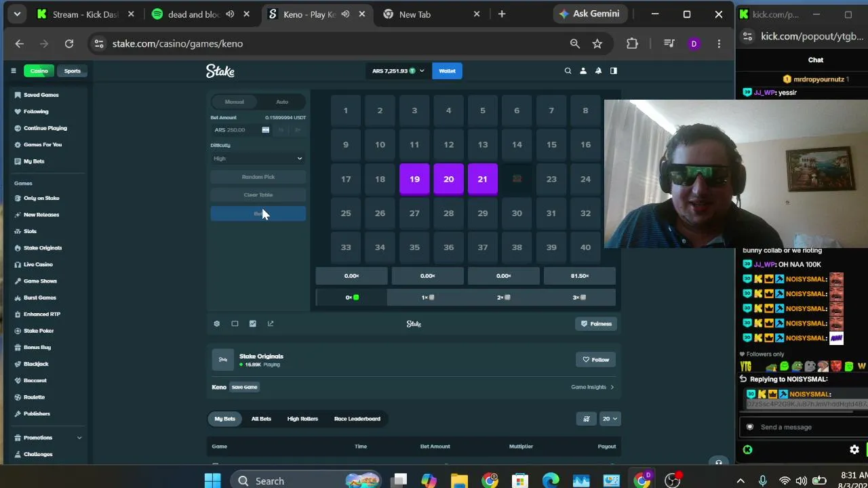
Task: Open the Stake sidebar hamburger menu
Action: pyautogui.click(x=13, y=70)
